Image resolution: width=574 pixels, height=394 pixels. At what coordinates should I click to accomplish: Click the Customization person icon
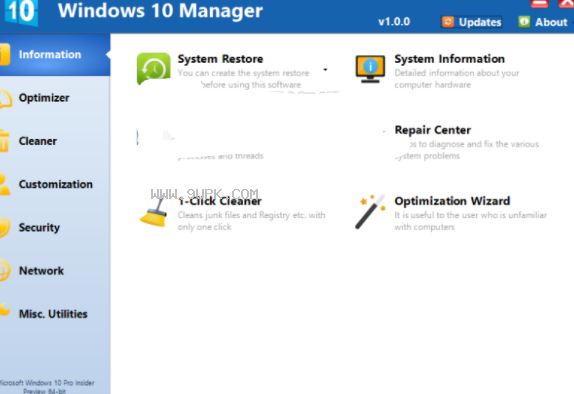(x=5, y=184)
